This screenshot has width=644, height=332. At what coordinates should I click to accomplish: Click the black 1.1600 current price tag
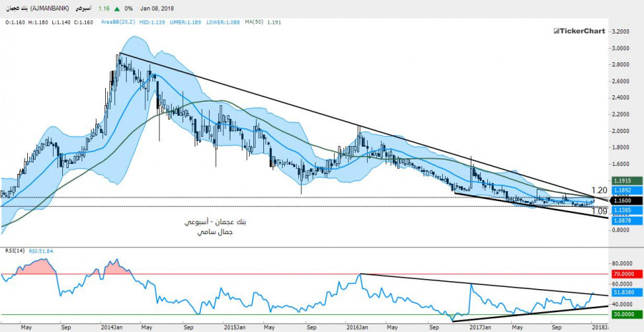click(x=625, y=202)
